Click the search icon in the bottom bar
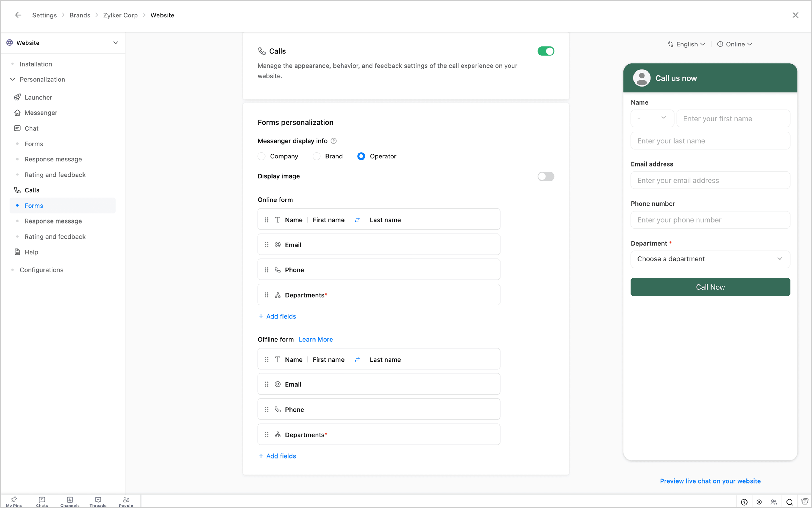The height and width of the screenshot is (508, 812). (789, 502)
